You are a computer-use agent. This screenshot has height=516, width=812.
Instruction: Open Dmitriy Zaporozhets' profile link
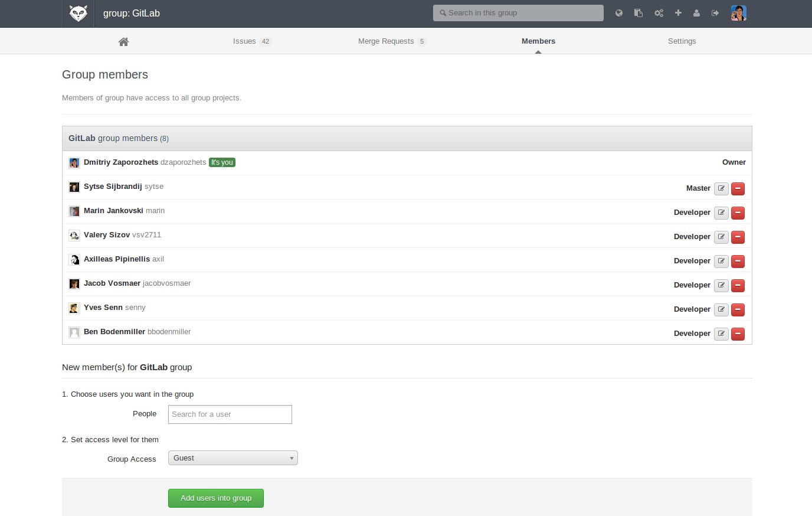click(x=121, y=162)
